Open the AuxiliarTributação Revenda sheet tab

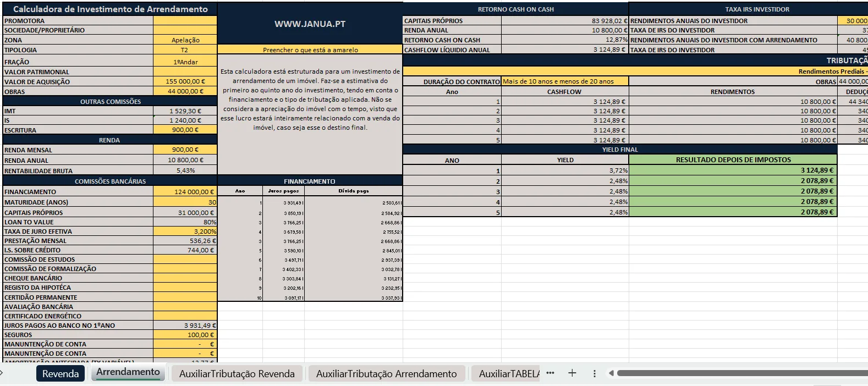coord(237,374)
